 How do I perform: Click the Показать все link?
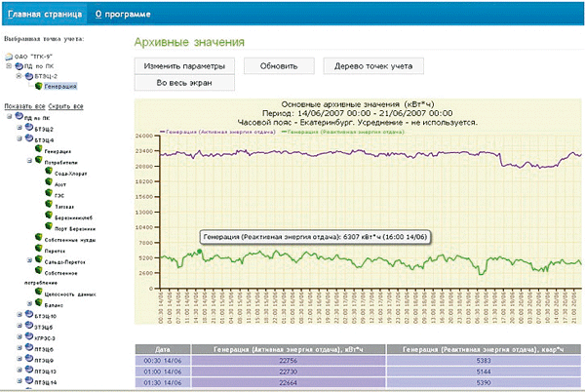point(24,106)
